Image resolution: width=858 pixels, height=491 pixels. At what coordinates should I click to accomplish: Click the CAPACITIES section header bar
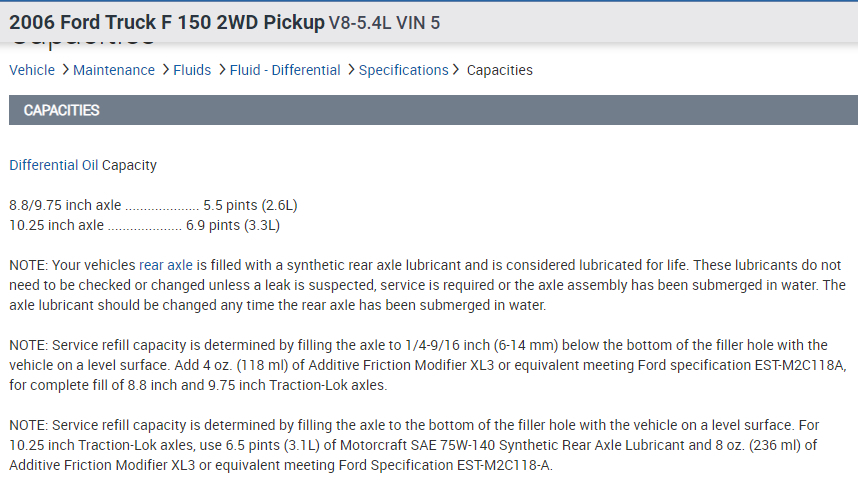tap(429, 110)
